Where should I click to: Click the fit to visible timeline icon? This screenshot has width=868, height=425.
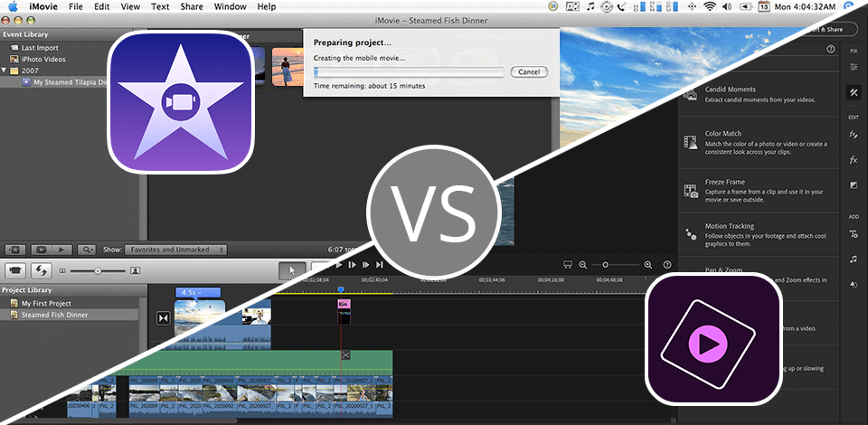(x=567, y=265)
